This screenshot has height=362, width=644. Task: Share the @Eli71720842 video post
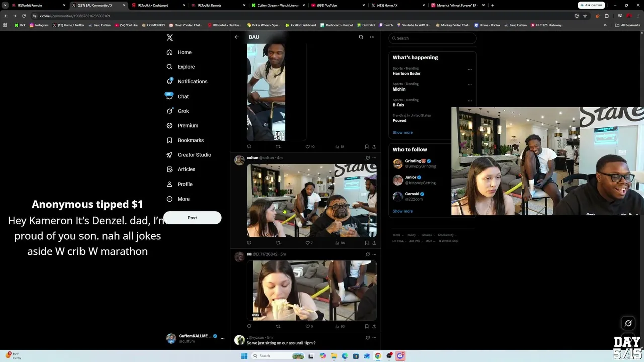coord(374,326)
